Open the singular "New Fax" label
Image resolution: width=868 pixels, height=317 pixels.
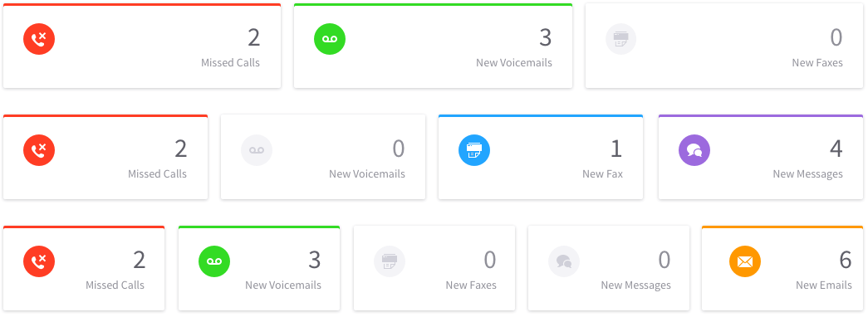point(602,173)
